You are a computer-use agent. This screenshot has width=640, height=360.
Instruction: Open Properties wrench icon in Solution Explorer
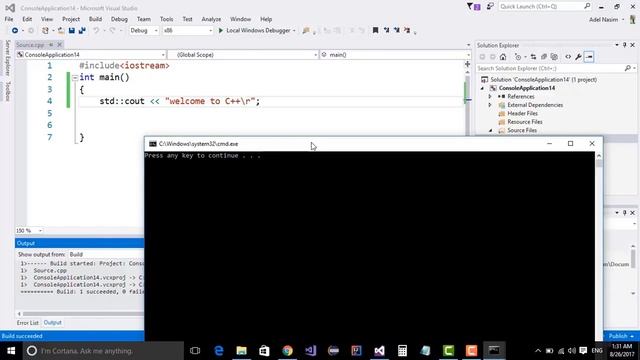[x=578, y=57]
